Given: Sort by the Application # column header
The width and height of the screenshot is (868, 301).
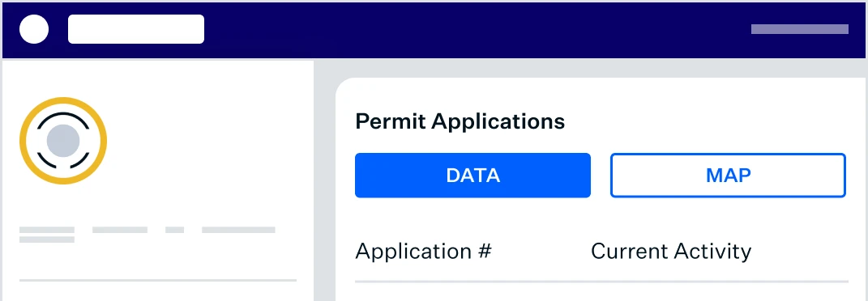Looking at the screenshot, I should click(424, 252).
